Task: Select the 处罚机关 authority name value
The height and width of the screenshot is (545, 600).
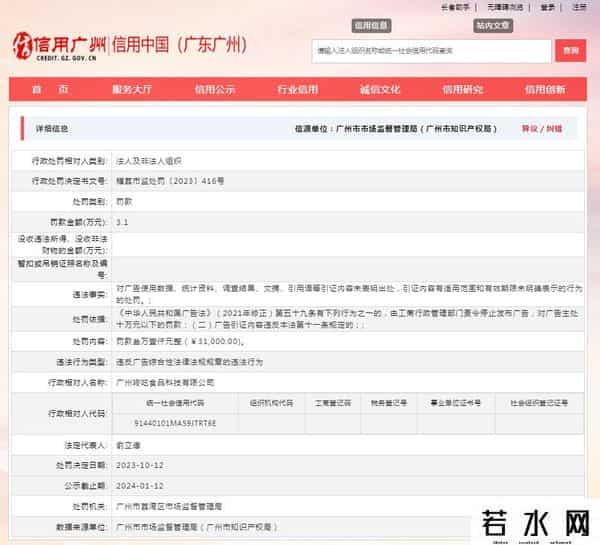Action: [x=169, y=507]
